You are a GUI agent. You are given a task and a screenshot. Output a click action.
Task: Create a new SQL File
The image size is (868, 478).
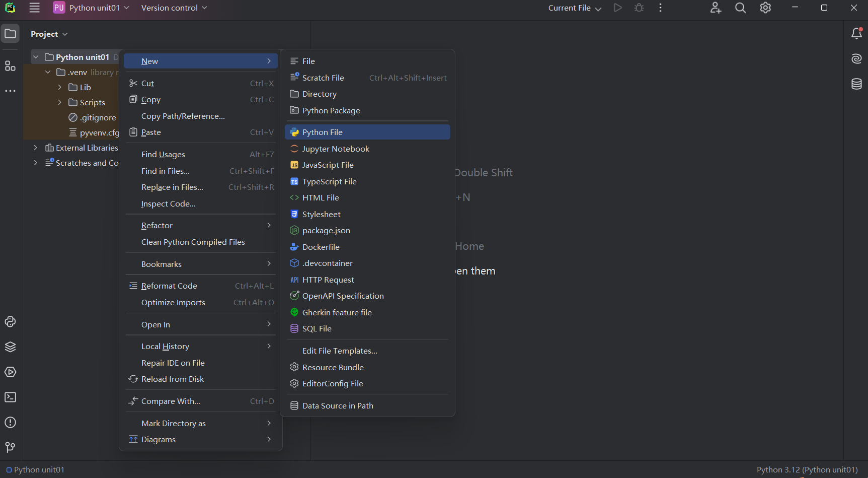[367, 328]
